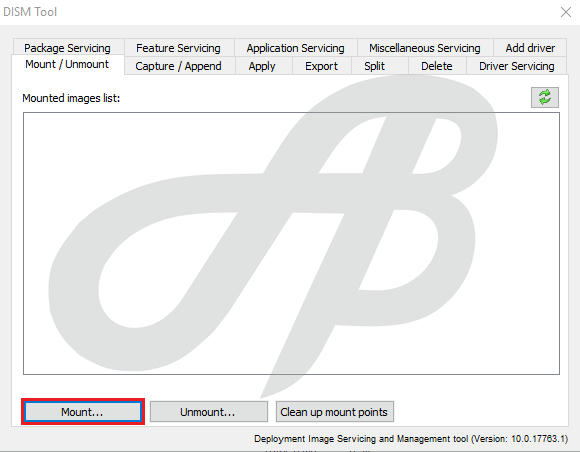Click inside the mounted images list box
This screenshot has height=452, width=580.
pos(291,243)
